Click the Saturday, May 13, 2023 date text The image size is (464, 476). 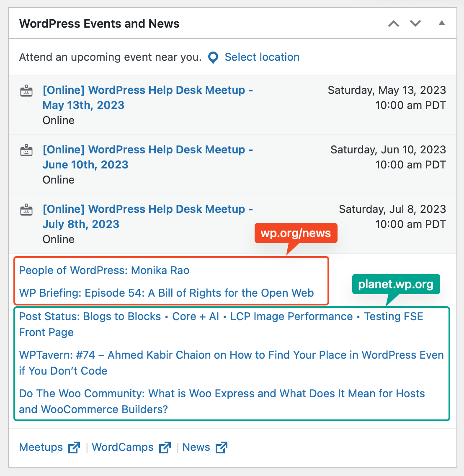(387, 90)
